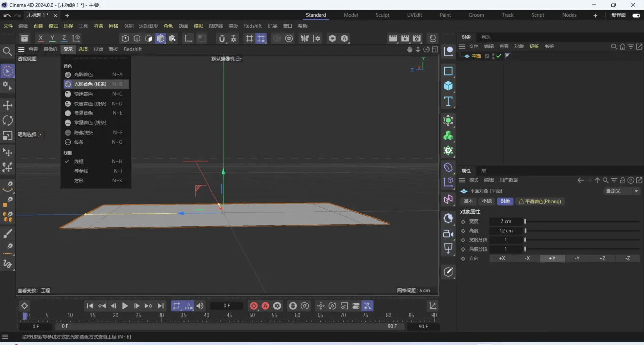The height and width of the screenshot is (345, 644).
Task: Click the 宽度 slider track
Action: click(x=581, y=222)
